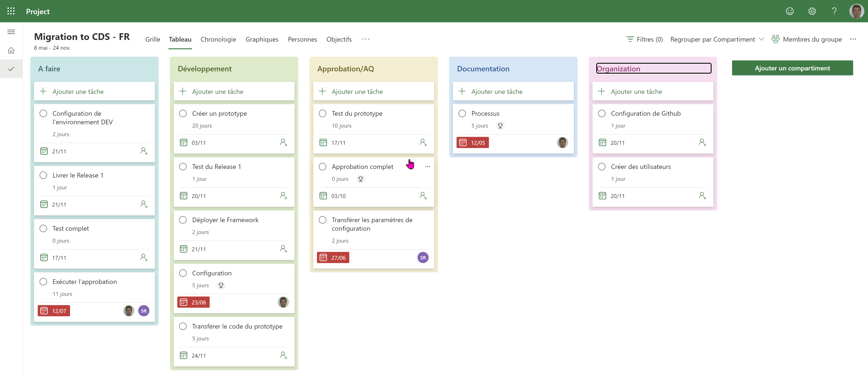Click the home icon in sidebar
This screenshot has width=868, height=376.
11,50
